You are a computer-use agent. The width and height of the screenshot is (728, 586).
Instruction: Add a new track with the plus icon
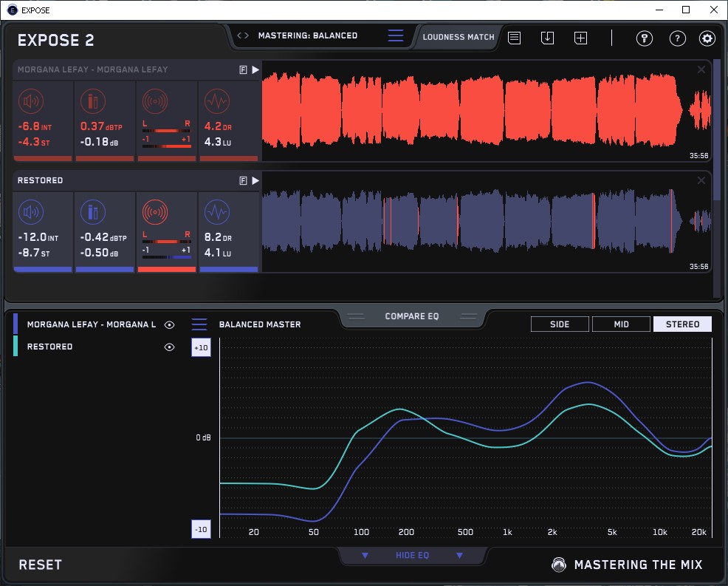click(x=581, y=38)
